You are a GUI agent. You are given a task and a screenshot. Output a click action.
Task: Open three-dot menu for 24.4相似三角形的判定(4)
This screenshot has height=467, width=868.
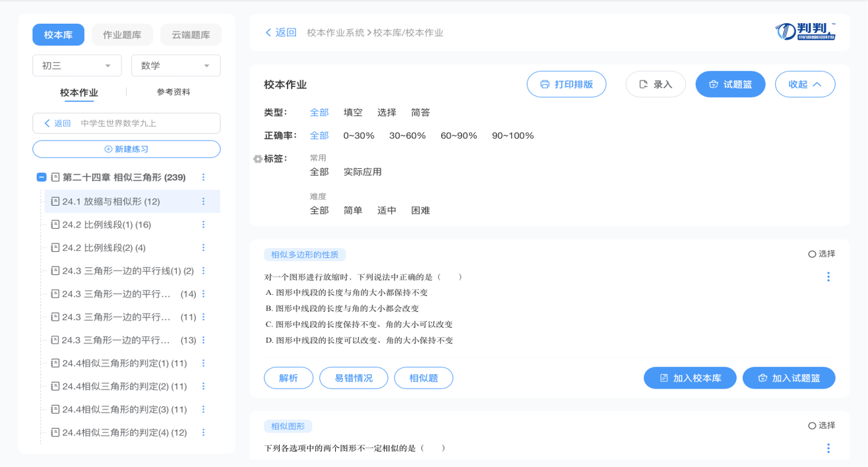203,433
